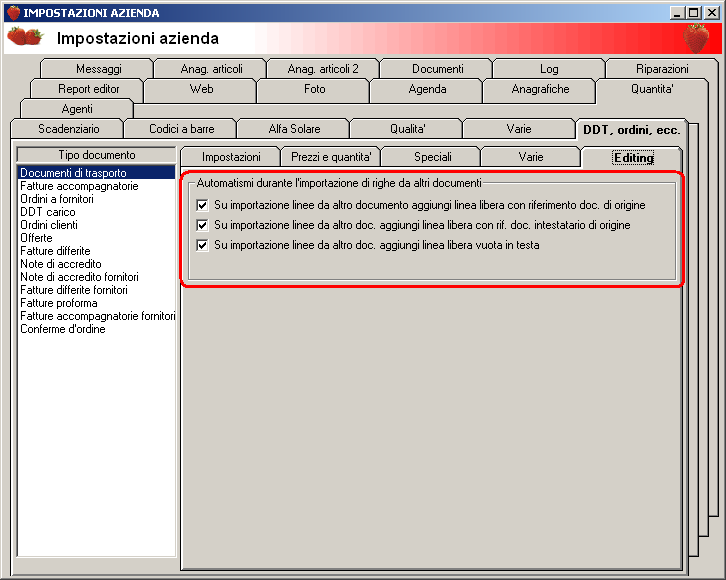Click the strawberry logo at right of header
Screen dimensions: 726x580
(696, 38)
